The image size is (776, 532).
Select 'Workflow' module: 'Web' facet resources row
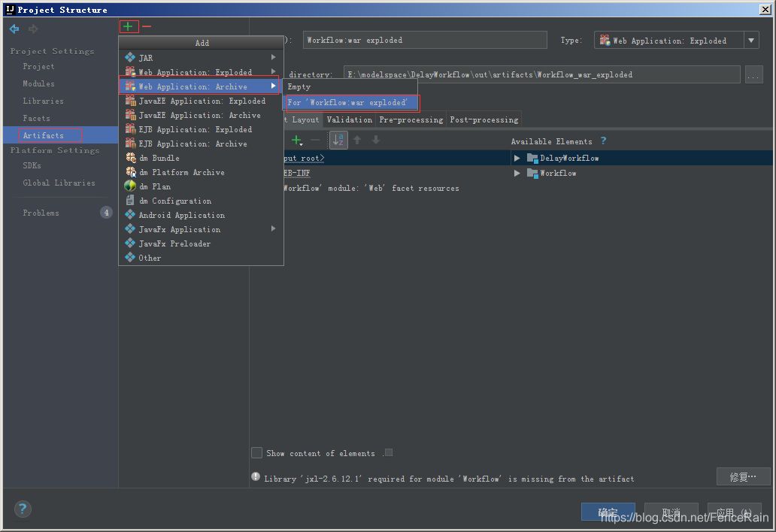(x=371, y=188)
